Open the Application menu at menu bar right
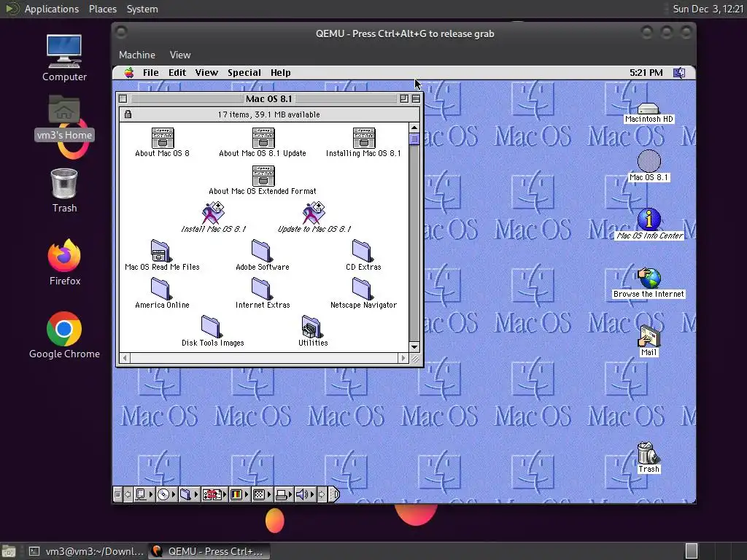Image resolution: width=747 pixels, height=560 pixels. (679, 73)
